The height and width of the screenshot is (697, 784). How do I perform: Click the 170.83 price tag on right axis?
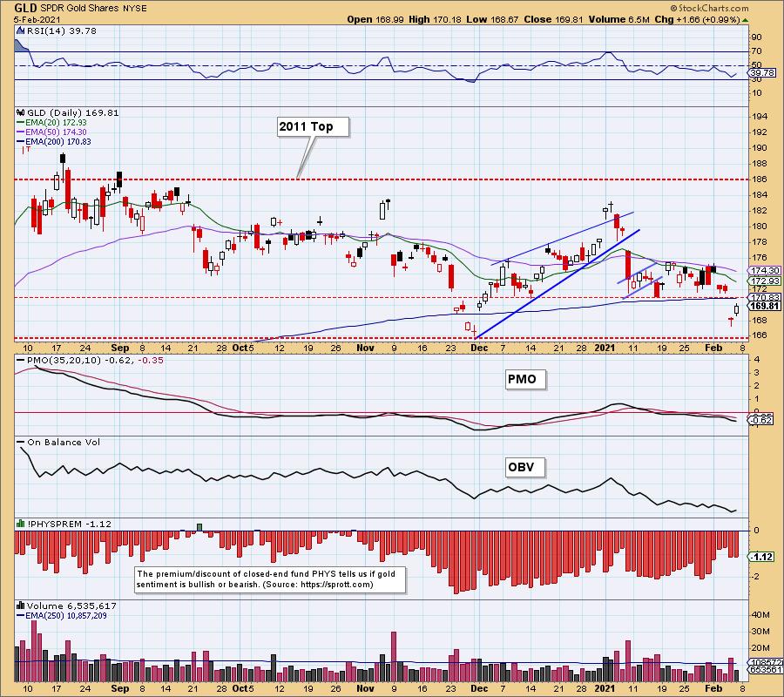coord(765,297)
